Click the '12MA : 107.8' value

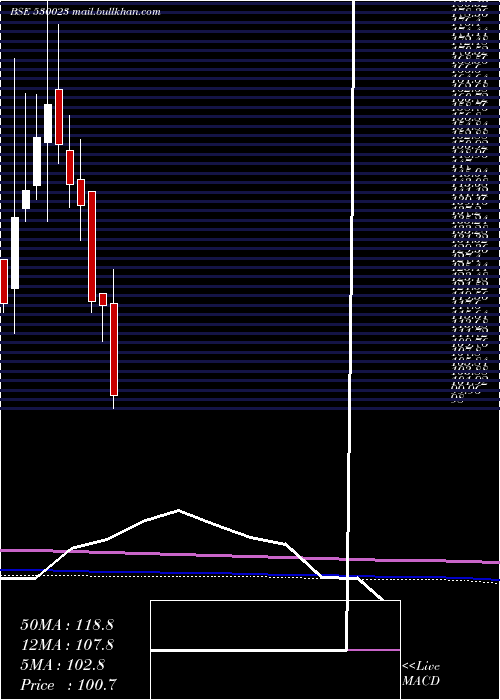67,645
